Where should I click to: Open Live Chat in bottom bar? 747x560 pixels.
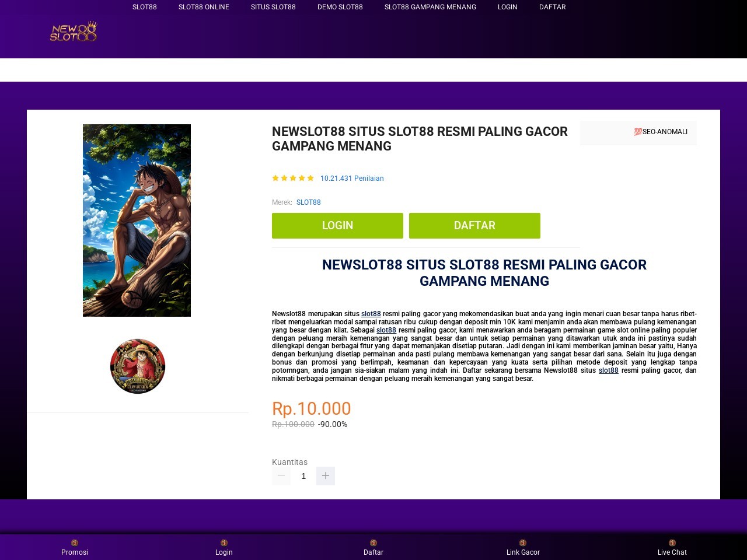672,548
